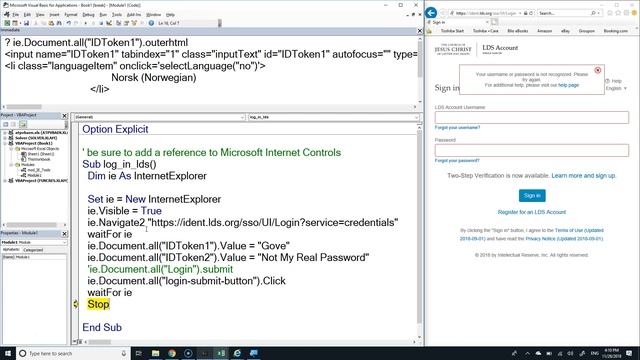Open Internet Explorer from the taskbar
Viewport: 640px width, 360px height.
point(237,353)
